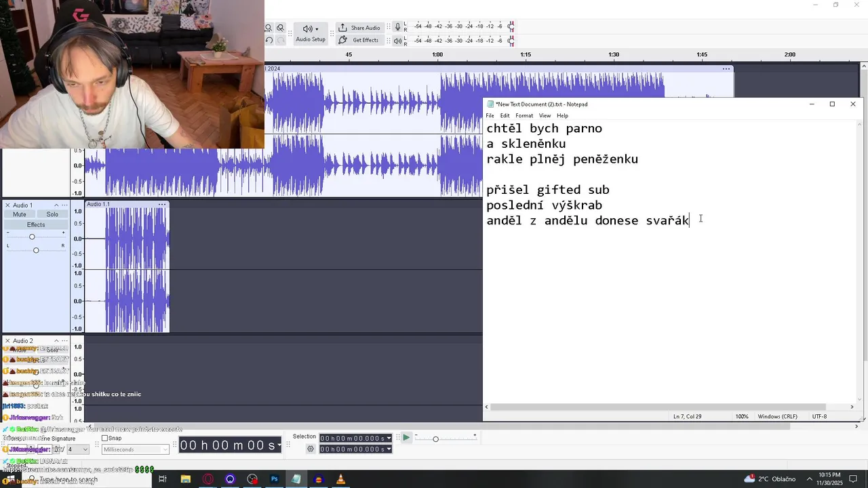Screen dimensions: 868x488
Task: Collapse the Audio 2 track using the chevron
Action: [56, 341]
